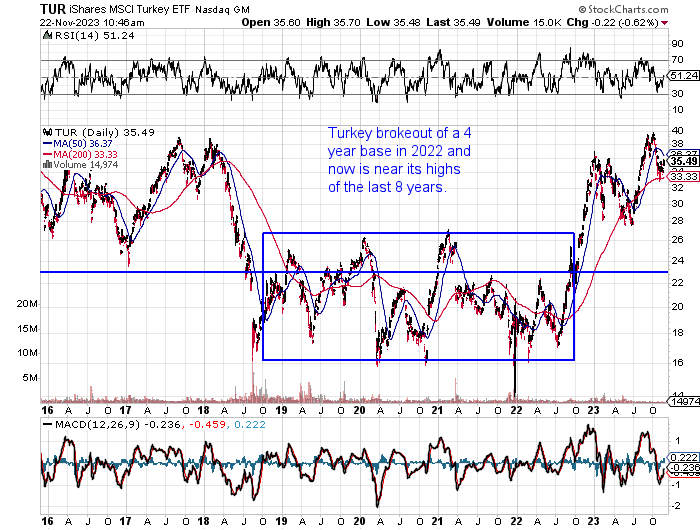Click the TUR ticker symbol in header
The height and width of the screenshot is (530, 700).
click(x=53, y=9)
